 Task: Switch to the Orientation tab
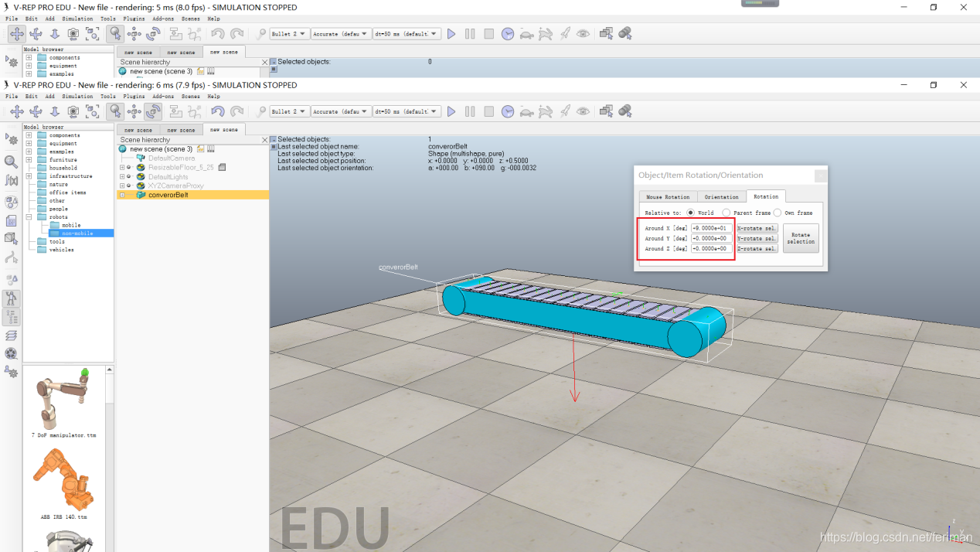point(721,196)
